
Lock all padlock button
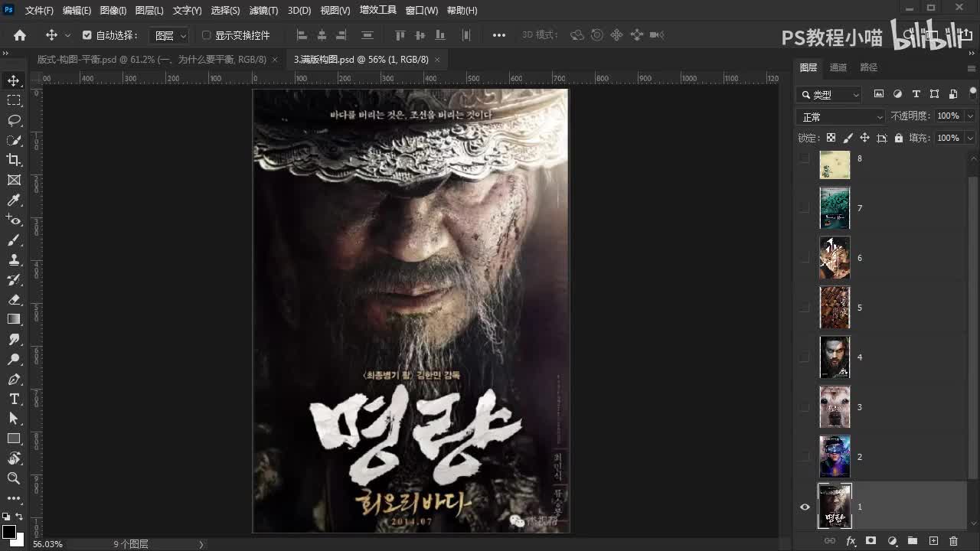(x=899, y=138)
